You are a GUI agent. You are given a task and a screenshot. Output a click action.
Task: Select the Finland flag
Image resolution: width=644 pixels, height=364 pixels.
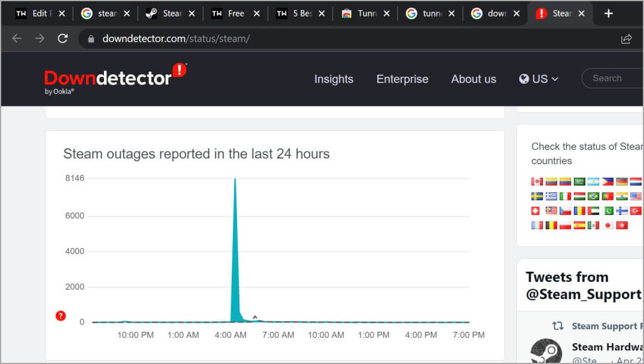tap(622, 211)
